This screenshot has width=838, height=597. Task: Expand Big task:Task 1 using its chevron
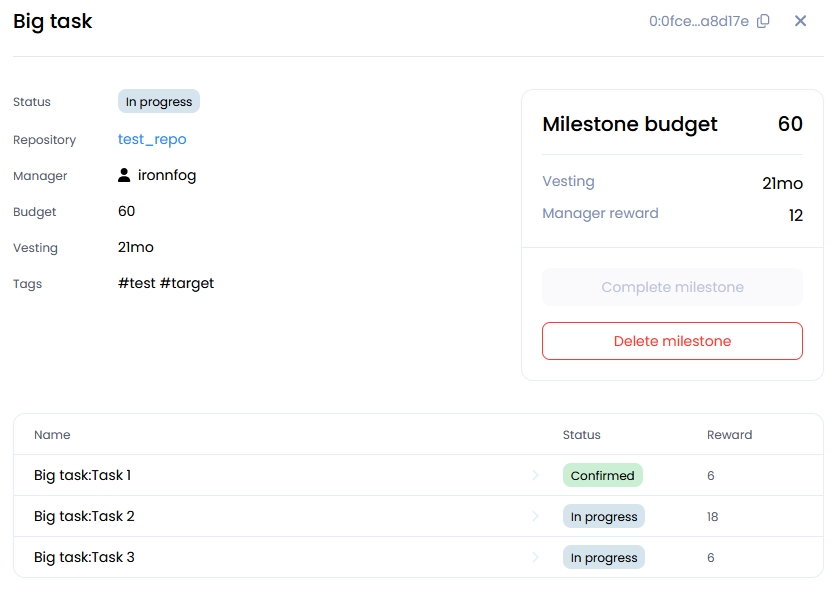click(x=535, y=475)
